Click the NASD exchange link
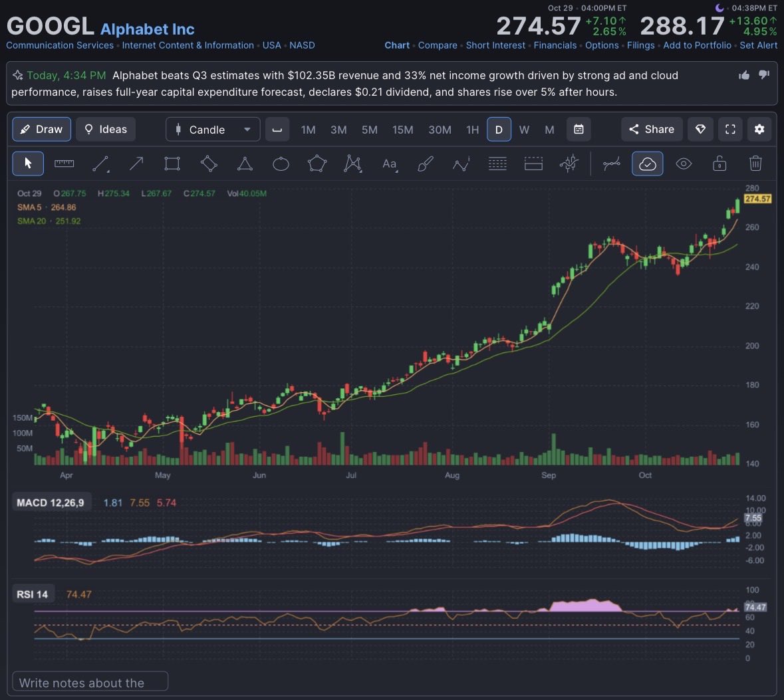 tap(302, 45)
